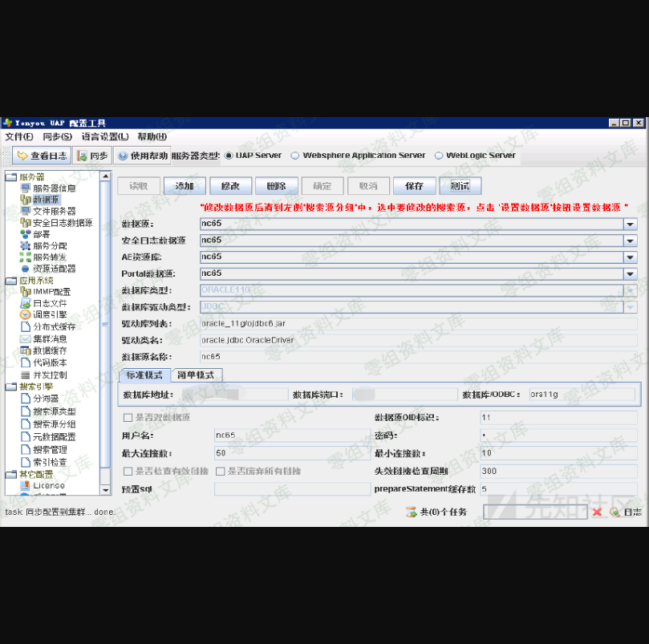This screenshot has width=649, height=644.
Task: Choose WebLogic Server radio option
Action: [439, 156]
